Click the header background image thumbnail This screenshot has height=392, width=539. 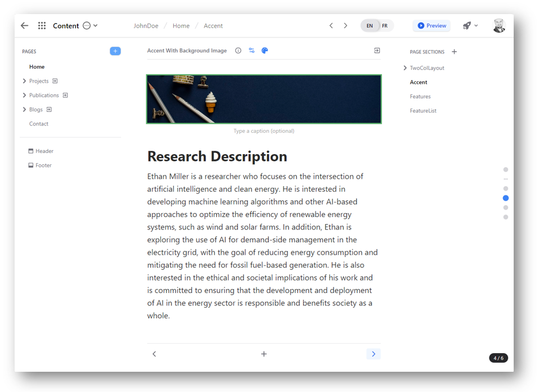[264, 99]
